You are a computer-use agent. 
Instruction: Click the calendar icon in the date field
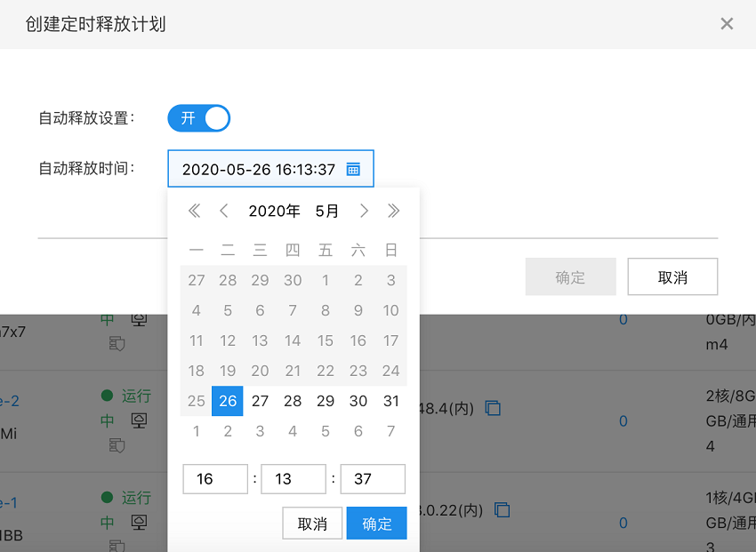[x=353, y=169]
